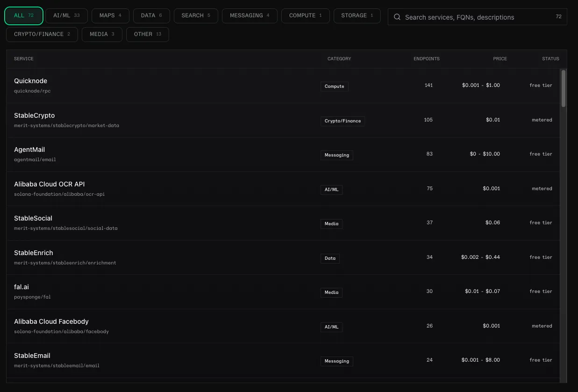The image size is (578, 392).
Task: Open AgentMail service details
Action: [283, 154]
